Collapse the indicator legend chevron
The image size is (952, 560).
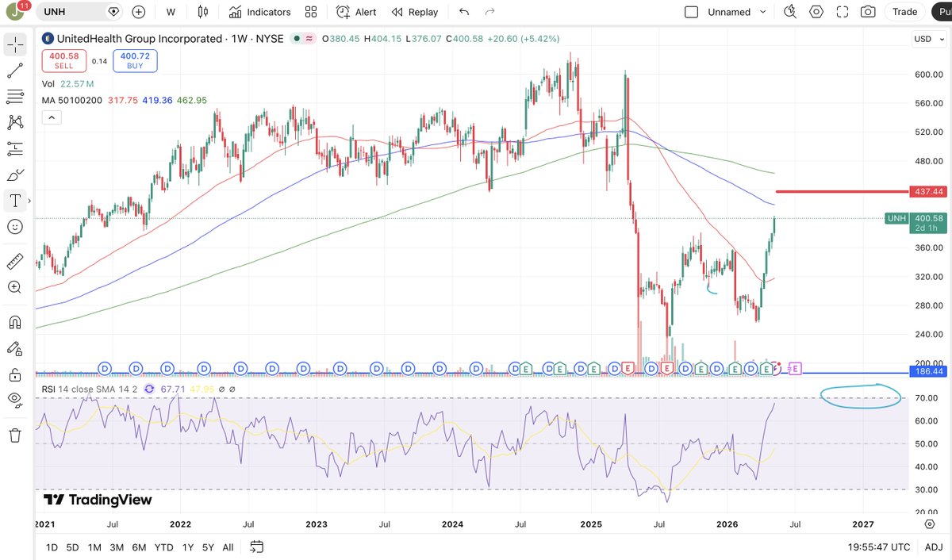coord(50,117)
